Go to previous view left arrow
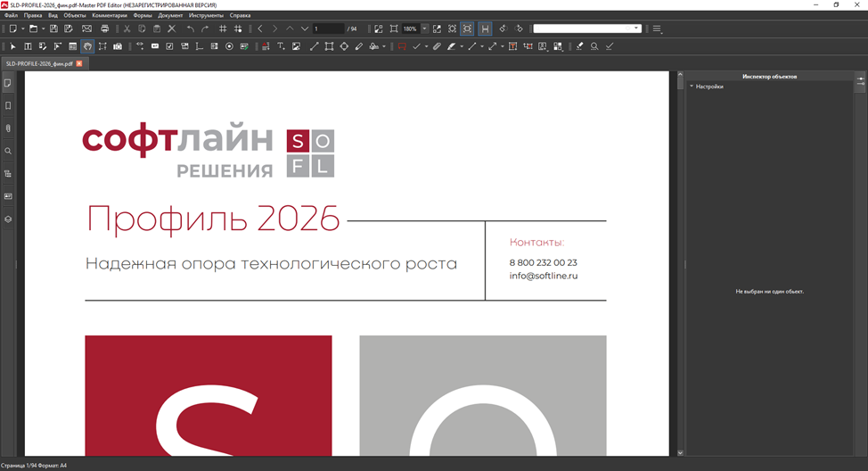Viewport: 868px width, 471px height. [260, 29]
